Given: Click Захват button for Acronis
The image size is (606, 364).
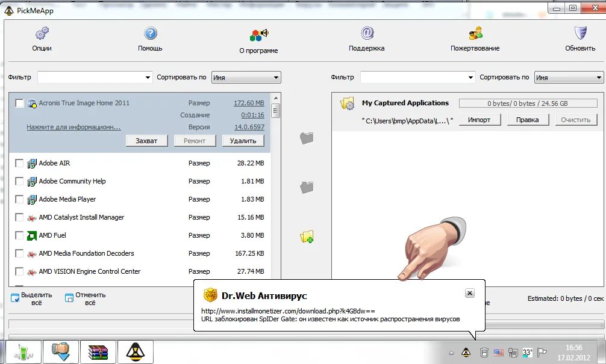Looking at the screenshot, I should (x=146, y=141).
